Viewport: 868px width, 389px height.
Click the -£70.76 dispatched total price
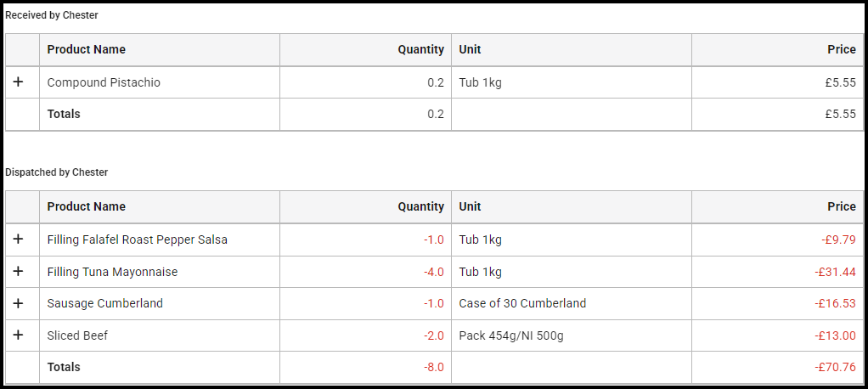pyautogui.click(x=835, y=367)
